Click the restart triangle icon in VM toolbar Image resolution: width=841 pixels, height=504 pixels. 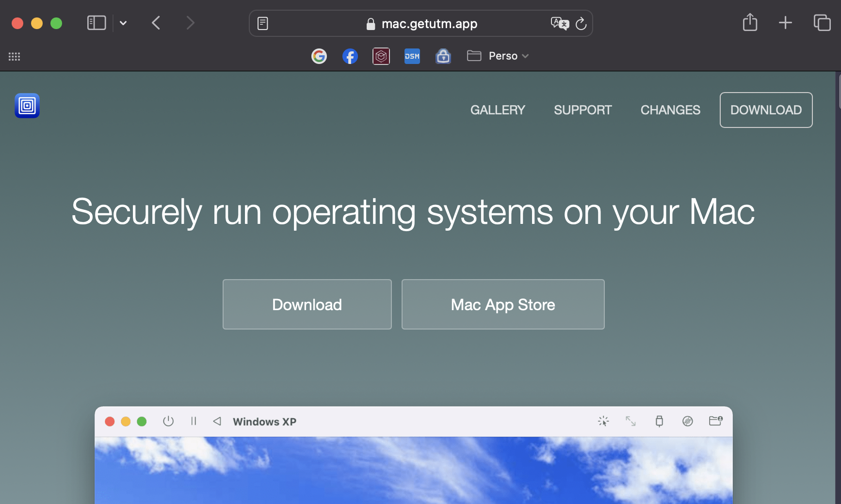pyautogui.click(x=217, y=421)
